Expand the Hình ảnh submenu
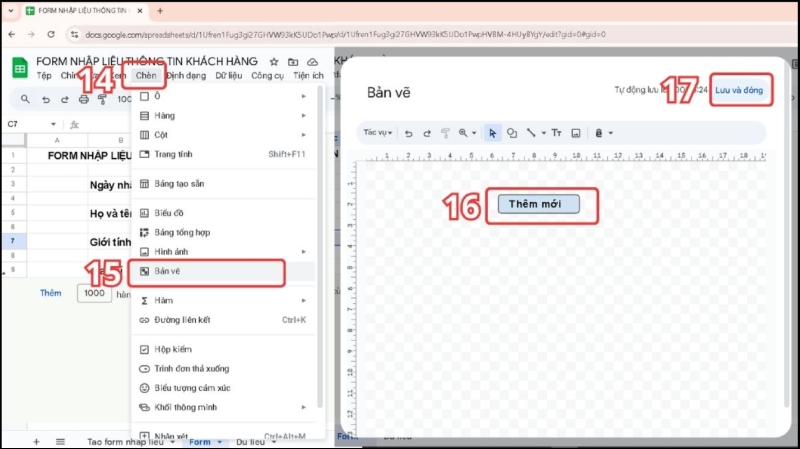800x449 pixels. (x=304, y=252)
